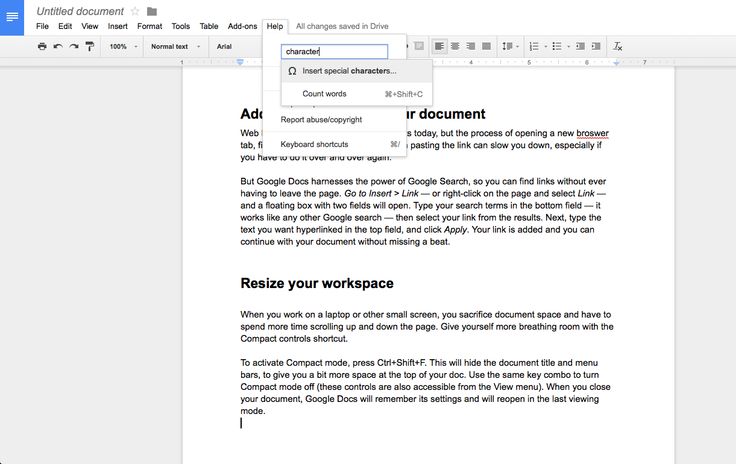Click Keyboard shortcuts in Help menu
The height and width of the screenshot is (464, 736).
tap(314, 144)
